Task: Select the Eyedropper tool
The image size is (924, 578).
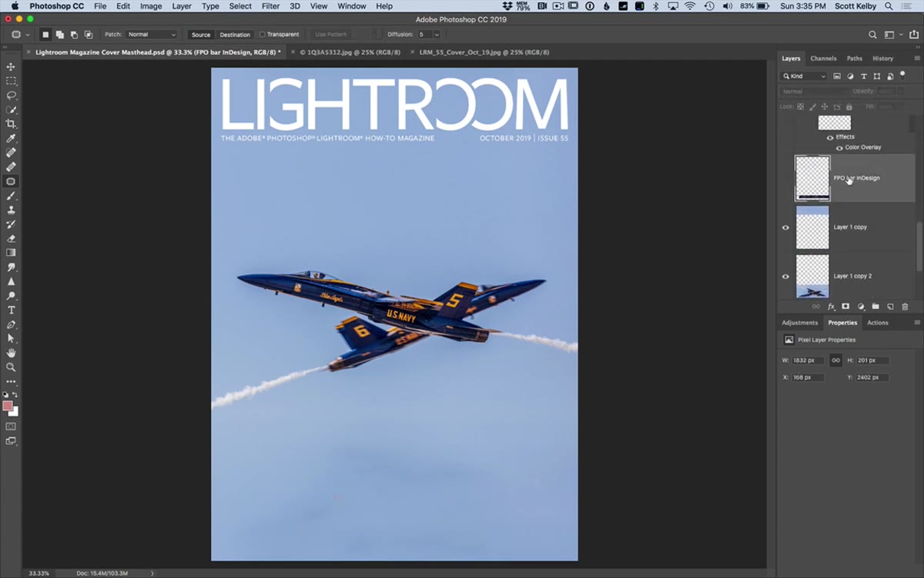Action: click(x=11, y=138)
